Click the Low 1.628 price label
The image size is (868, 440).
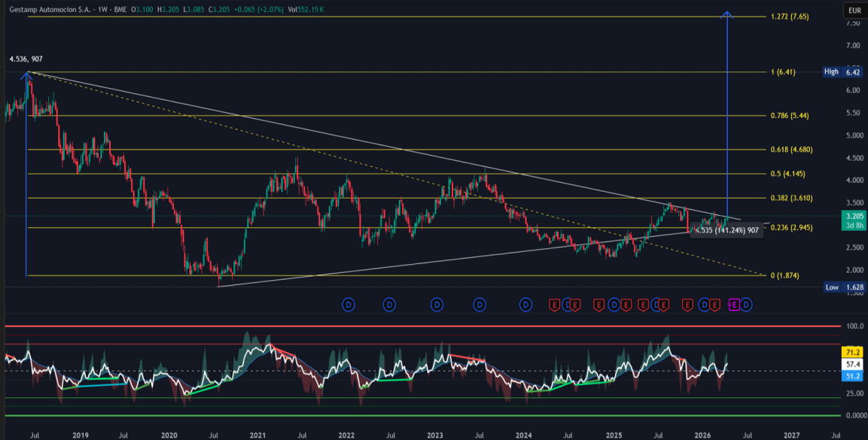pos(843,287)
